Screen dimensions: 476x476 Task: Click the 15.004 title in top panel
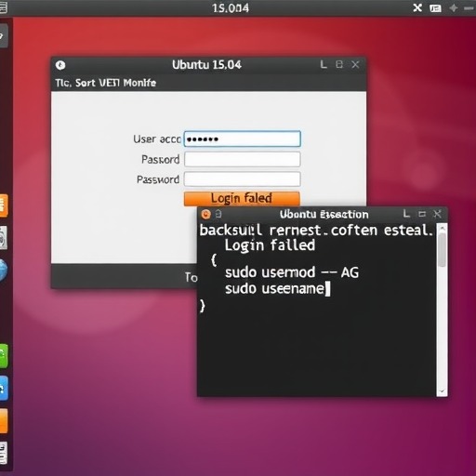231,8
